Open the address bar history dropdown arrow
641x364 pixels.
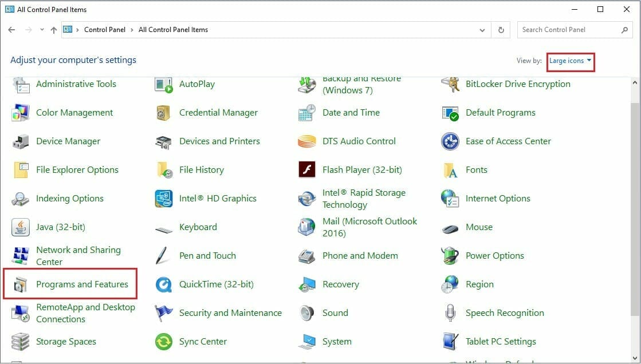point(482,30)
